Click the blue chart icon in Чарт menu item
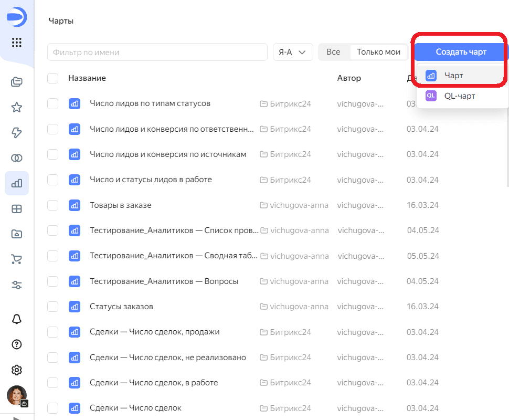The width and height of the screenshot is (509, 420). coord(431,76)
